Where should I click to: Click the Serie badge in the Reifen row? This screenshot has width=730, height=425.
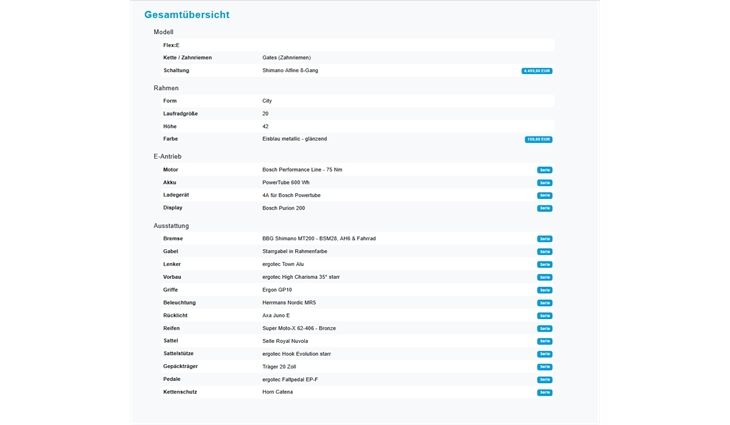(x=544, y=328)
